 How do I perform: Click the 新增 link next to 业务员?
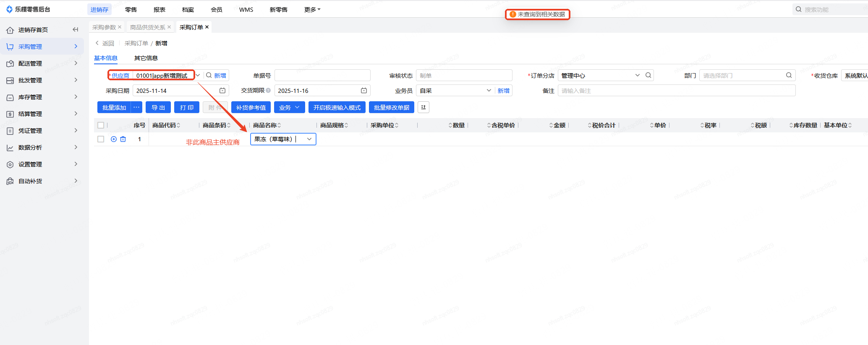point(503,91)
